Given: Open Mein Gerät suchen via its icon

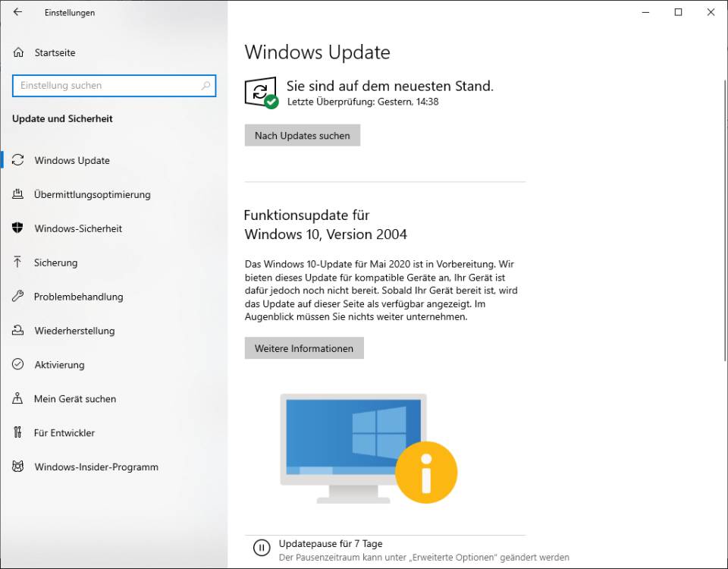Looking at the screenshot, I should [x=18, y=398].
